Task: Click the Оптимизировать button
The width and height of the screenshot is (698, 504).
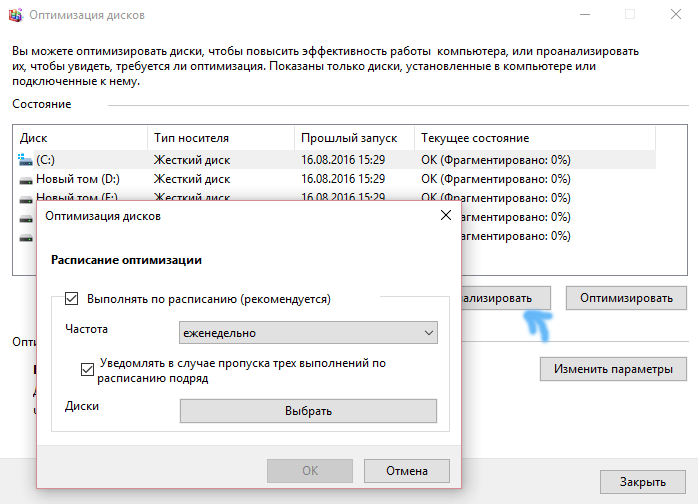Action: [626, 298]
